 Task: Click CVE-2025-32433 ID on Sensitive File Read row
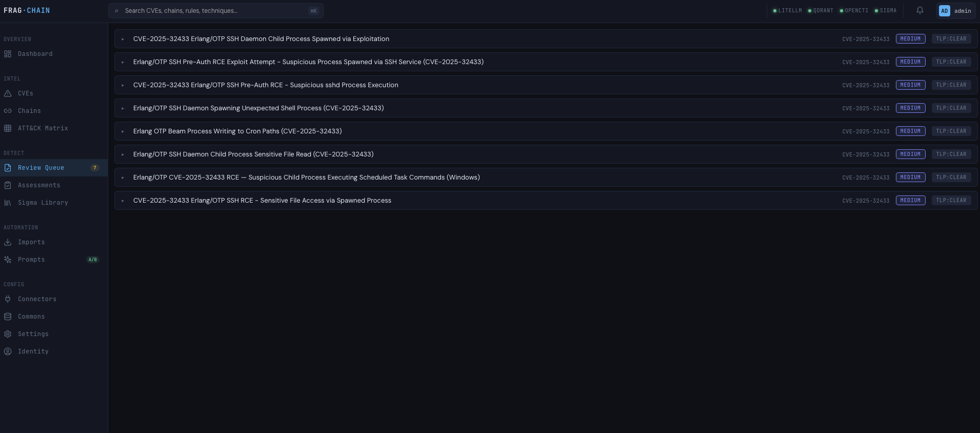click(866, 154)
